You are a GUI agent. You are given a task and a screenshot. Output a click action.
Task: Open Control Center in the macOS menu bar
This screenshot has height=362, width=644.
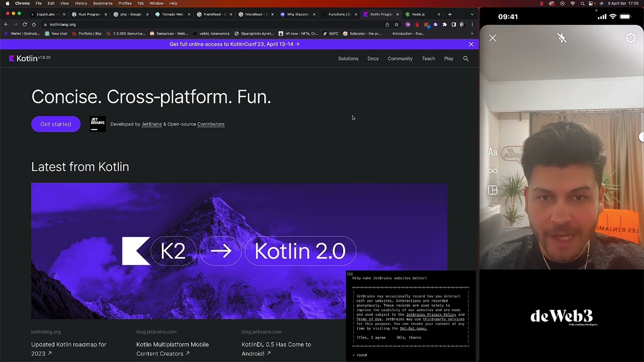click(x=592, y=3)
